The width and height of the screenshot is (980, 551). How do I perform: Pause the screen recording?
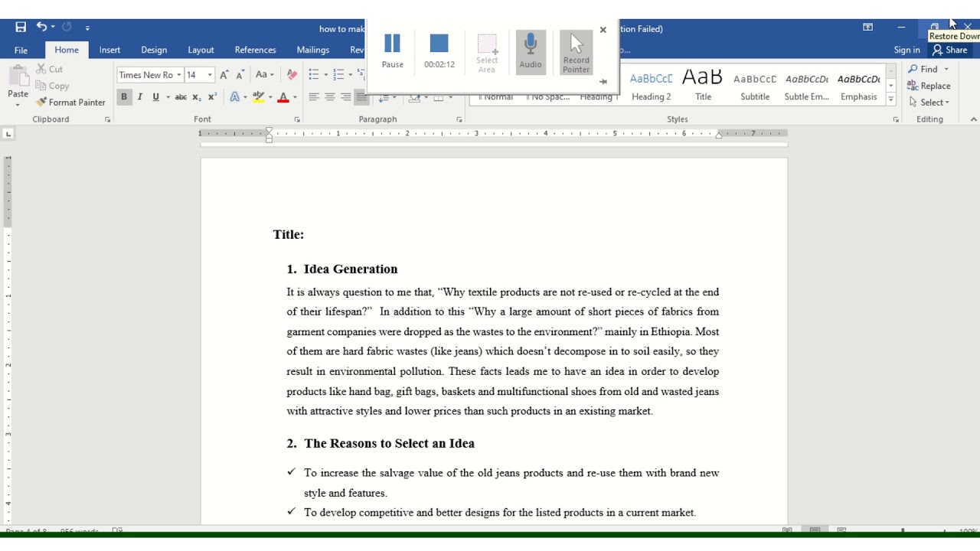(393, 51)
